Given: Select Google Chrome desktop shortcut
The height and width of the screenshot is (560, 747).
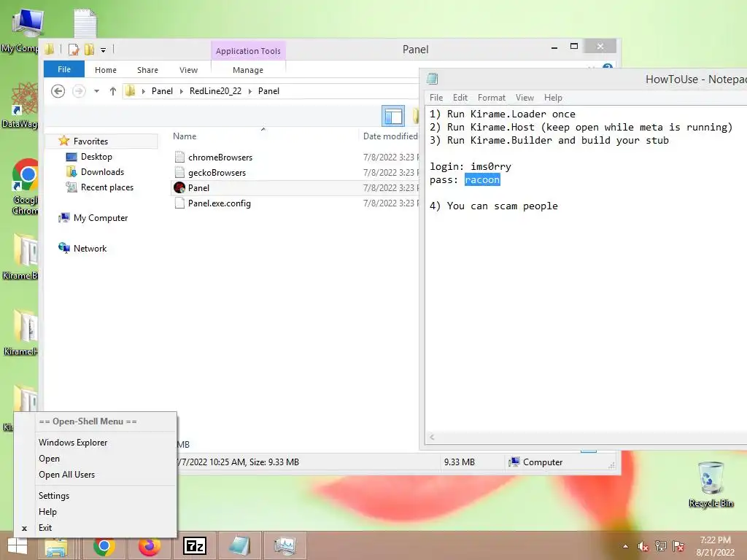Looking at the screenshot, I should tap(26, 187).
